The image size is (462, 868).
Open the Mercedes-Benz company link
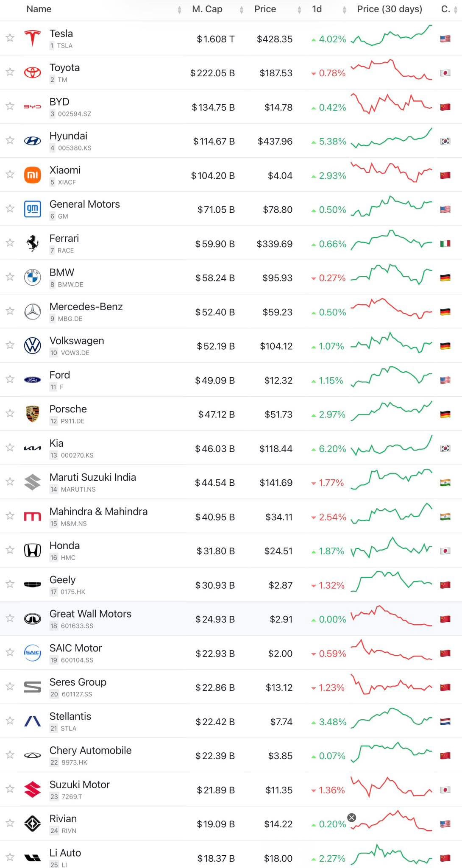pos(86,306)
